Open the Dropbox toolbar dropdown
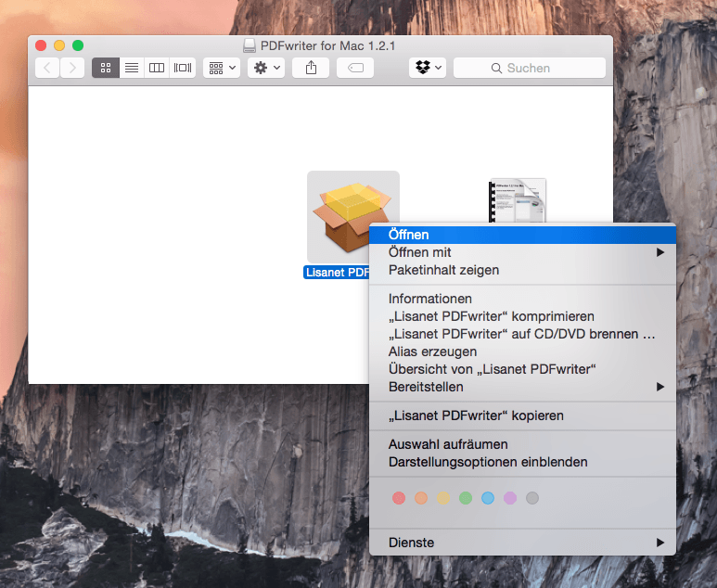The height and width of the screenshot is (588, 717). coord(428,68)
